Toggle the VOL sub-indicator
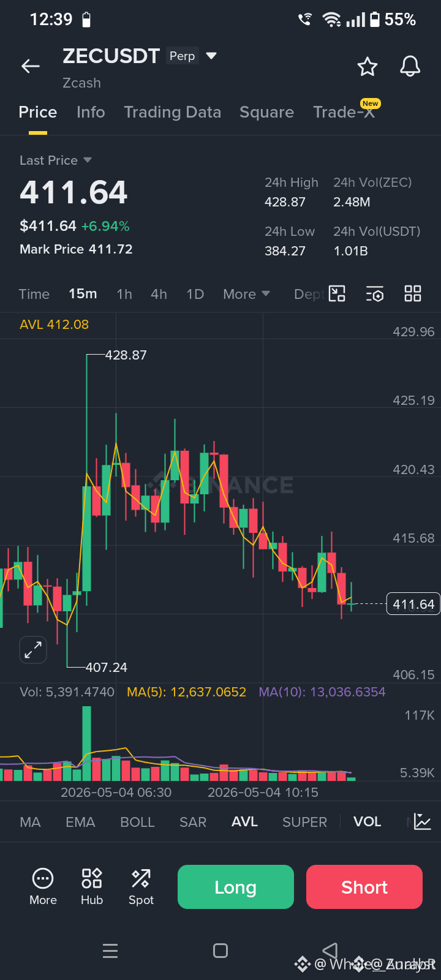 [367, 822]
